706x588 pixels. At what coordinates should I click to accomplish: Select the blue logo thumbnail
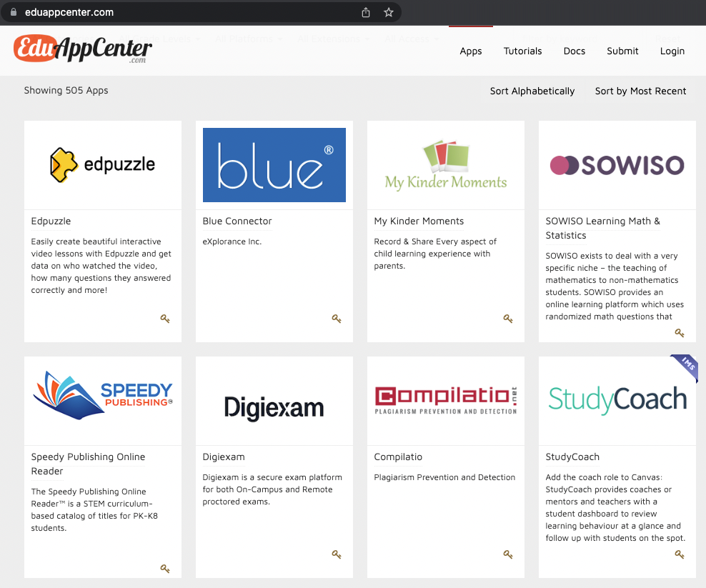(274, 165)
